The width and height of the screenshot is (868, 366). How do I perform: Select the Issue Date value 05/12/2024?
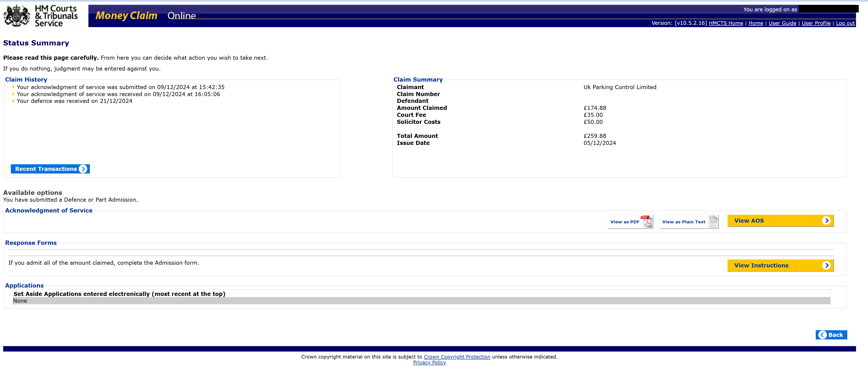(599, 143)
